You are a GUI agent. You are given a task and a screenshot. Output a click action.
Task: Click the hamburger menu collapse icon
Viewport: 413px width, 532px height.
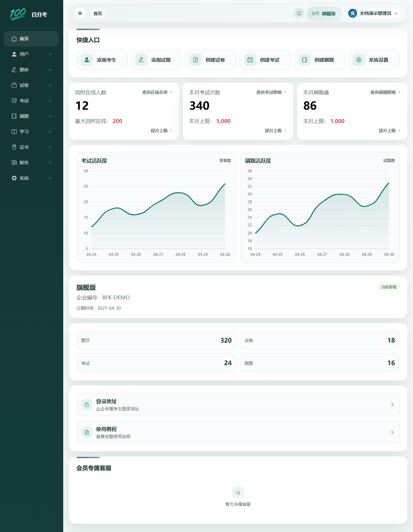click(80, 13)
